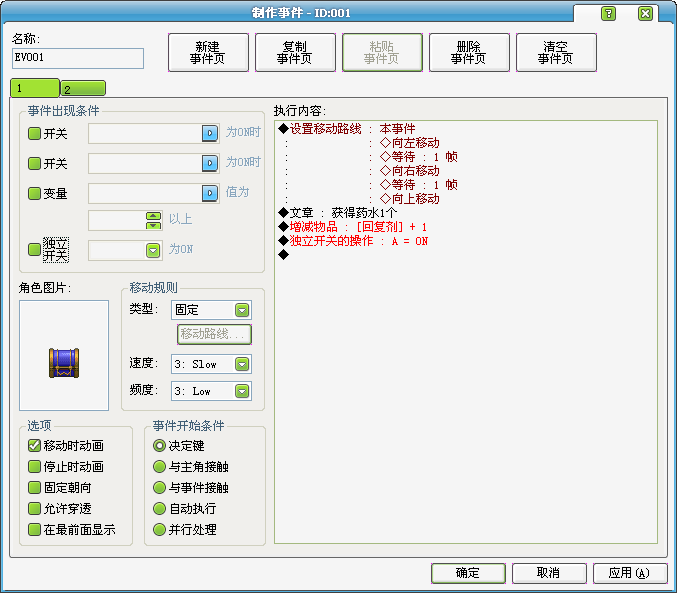This screenshot has width=677, height=593.
Task: Click 粘贴事件页 button
Action: (382, 52)
